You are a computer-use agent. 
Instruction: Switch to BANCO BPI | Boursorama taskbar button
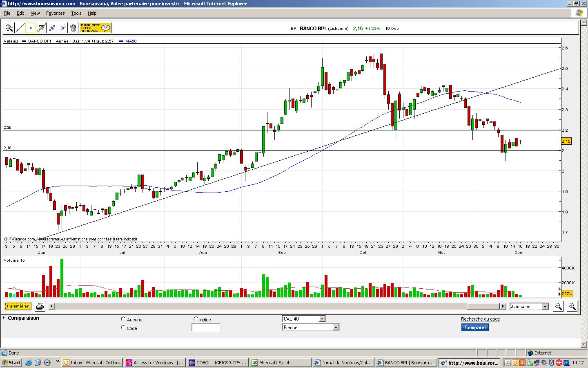406,362
